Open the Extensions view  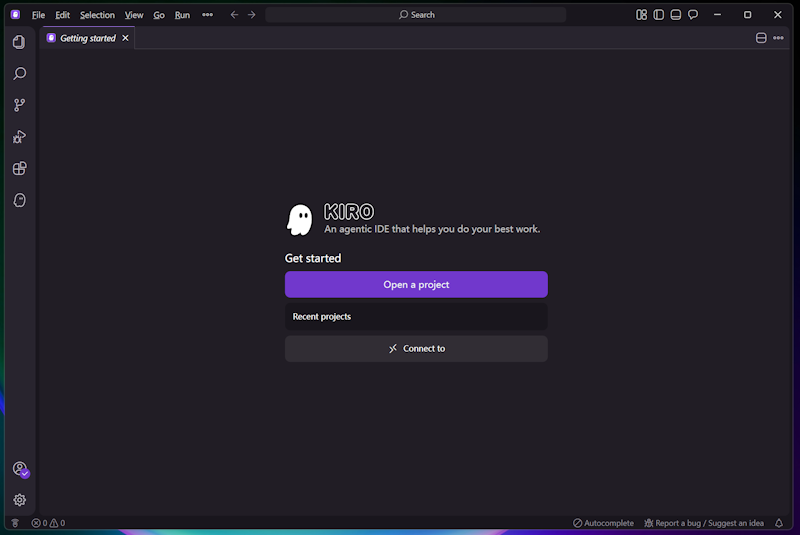click(19, 169)
